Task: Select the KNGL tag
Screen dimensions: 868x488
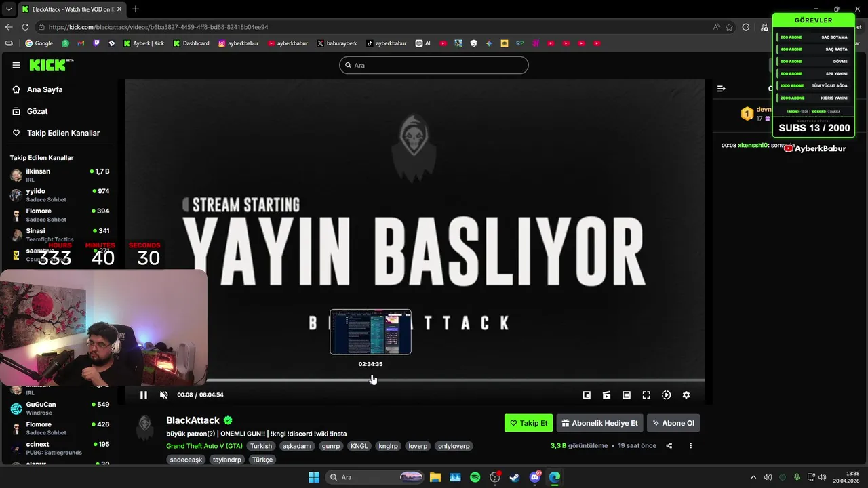Action: 359,446
